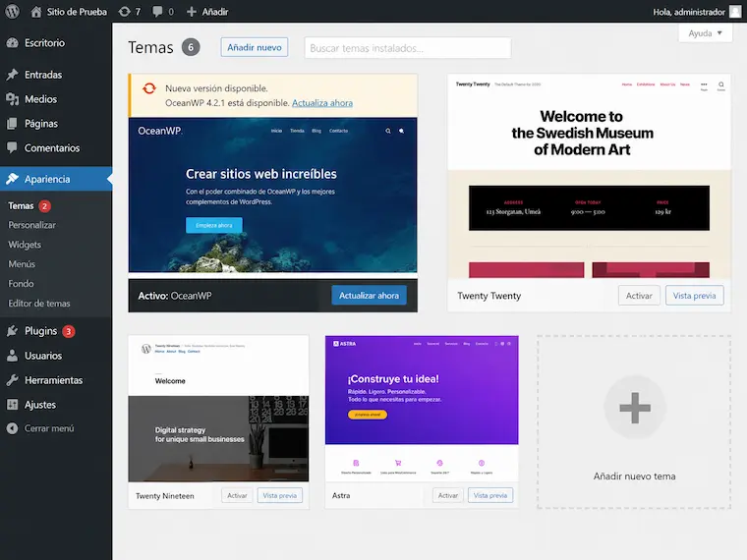The width and height of the screenshot is (747, 560).
Task: Click Hola, administrador in admin bar
Action: click(x=689, y=12)
